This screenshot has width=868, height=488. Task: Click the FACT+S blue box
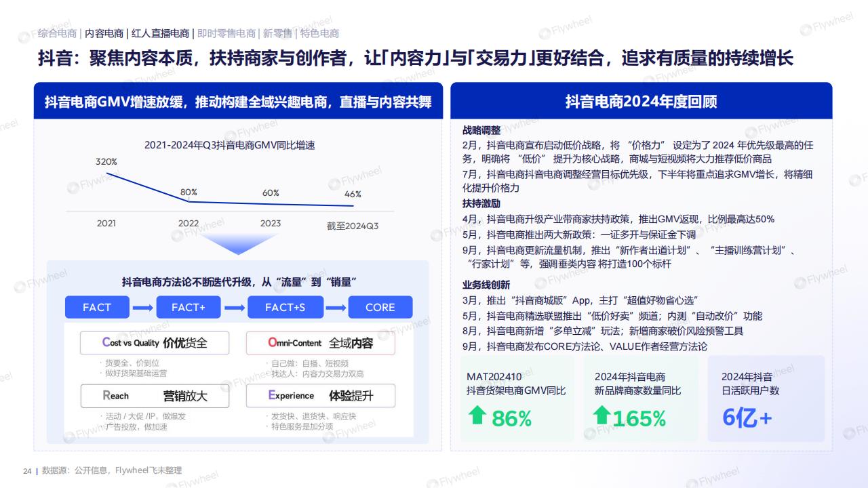coord(285,307)
